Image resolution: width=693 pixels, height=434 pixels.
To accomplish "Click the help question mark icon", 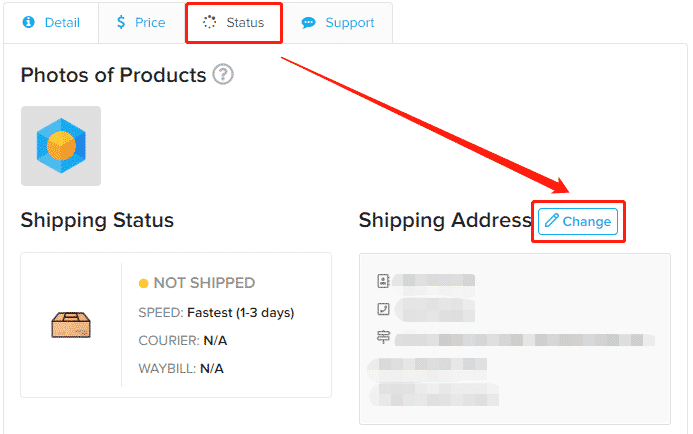I will pos(223,74).
